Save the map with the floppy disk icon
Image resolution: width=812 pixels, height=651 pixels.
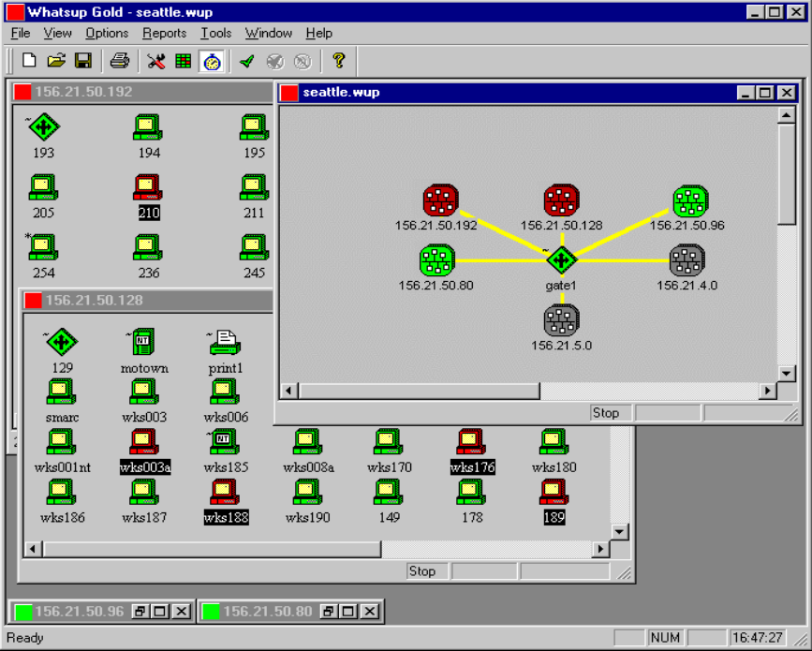tap(83, 61)
